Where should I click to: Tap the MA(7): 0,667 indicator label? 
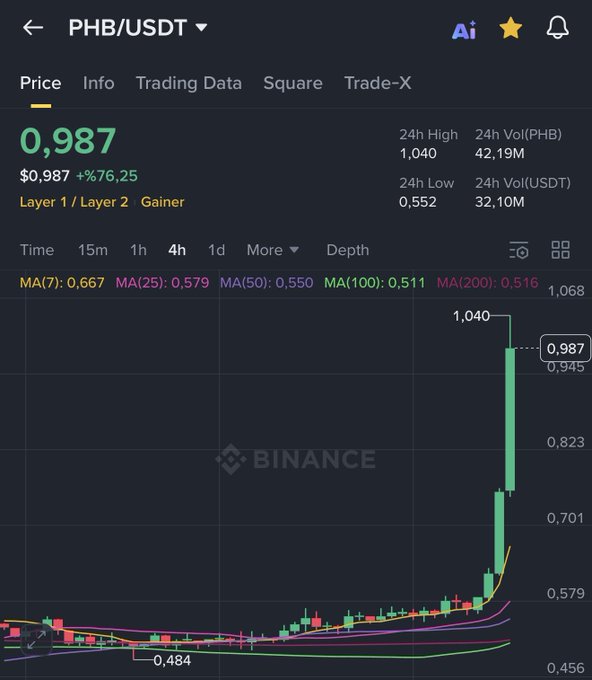pos(62,283)
